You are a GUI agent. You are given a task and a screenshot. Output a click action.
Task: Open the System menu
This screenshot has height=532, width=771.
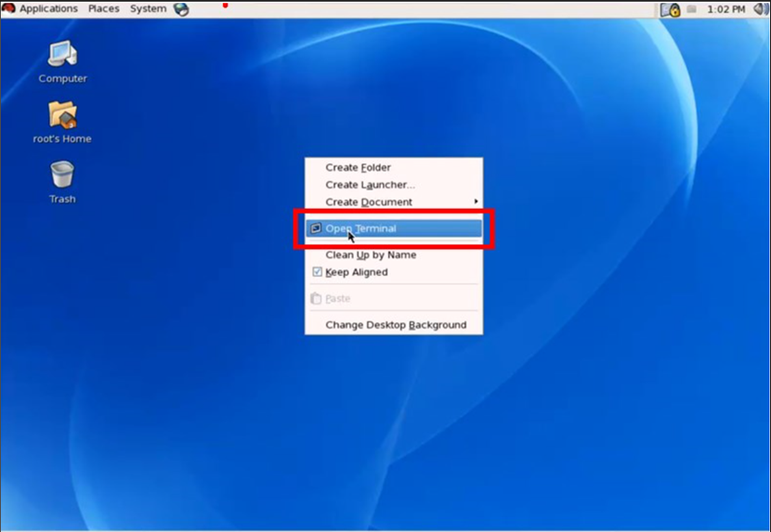pyautogui.click(x=148, y=9)
